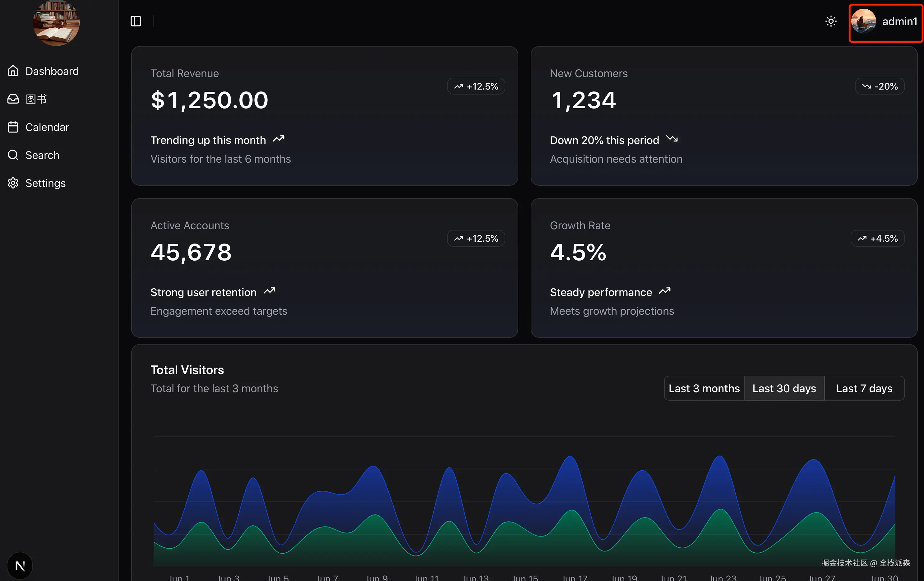Click the Next.js N badge icon
The width and height of the screenshot is (924, 581).
point(20,566)
